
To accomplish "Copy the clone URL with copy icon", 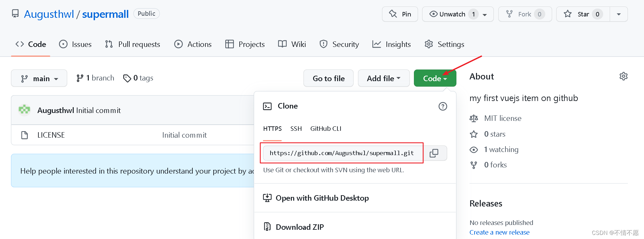I will [x=434, y=153].
